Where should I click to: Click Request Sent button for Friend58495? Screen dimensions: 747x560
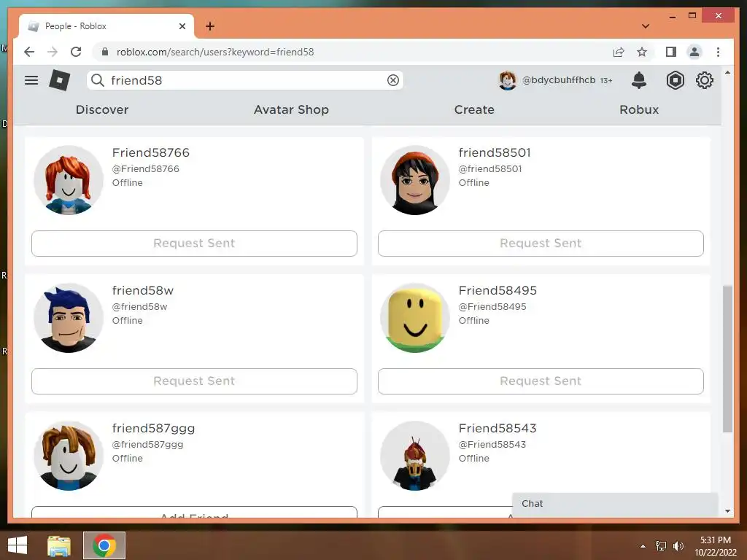(x=541, y=381)
